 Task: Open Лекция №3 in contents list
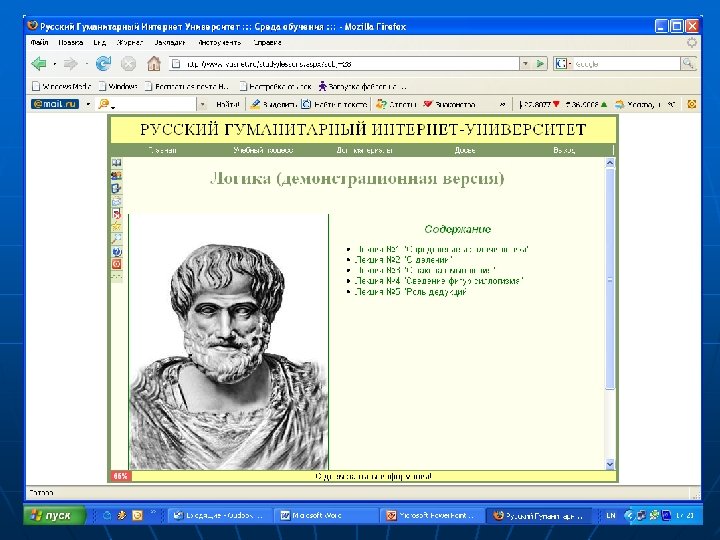coord(425,270)
